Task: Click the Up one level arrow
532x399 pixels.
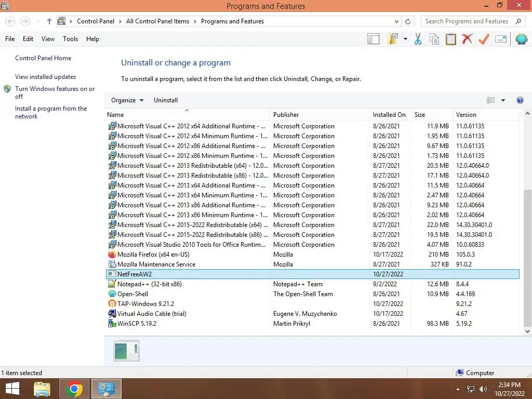Action: coord(49,21)
